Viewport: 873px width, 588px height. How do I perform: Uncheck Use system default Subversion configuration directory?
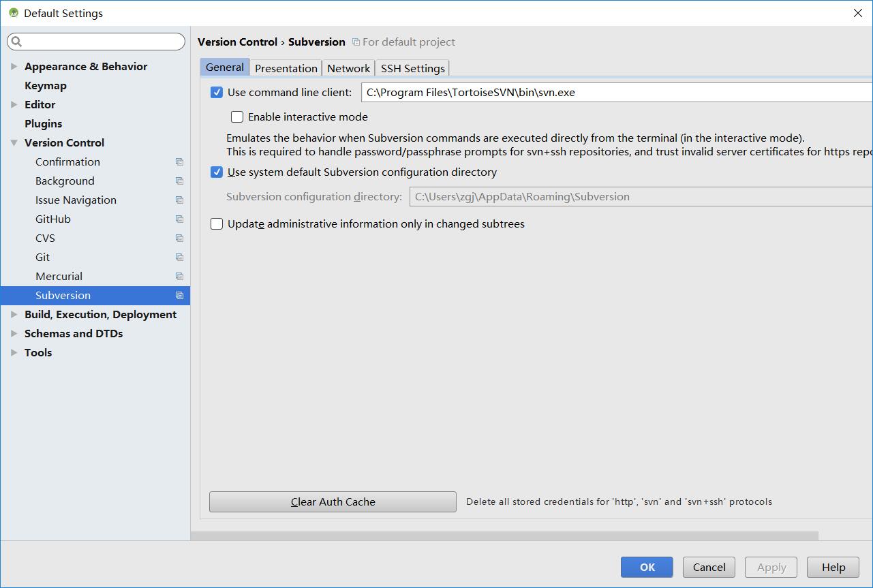216,172
